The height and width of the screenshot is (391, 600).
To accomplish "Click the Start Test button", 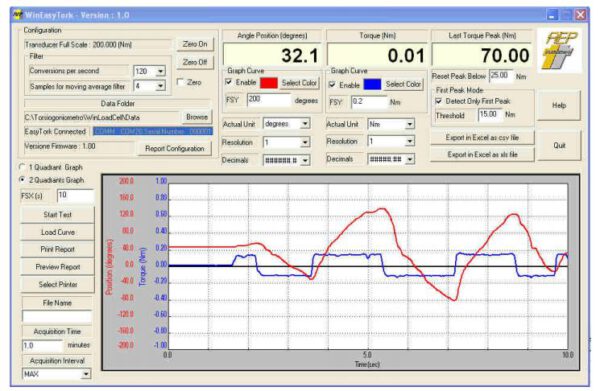I will coord(57,215).
